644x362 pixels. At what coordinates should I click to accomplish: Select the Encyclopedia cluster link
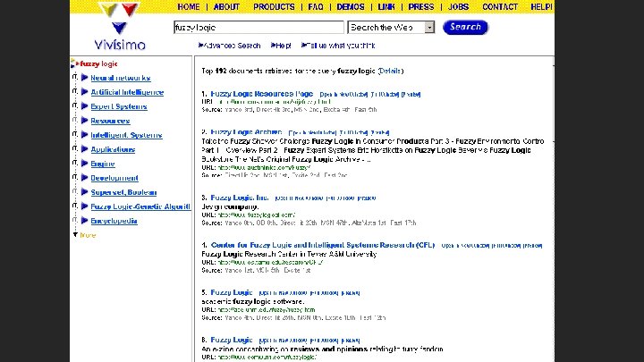pyautogui.click(x=114, y=221)
